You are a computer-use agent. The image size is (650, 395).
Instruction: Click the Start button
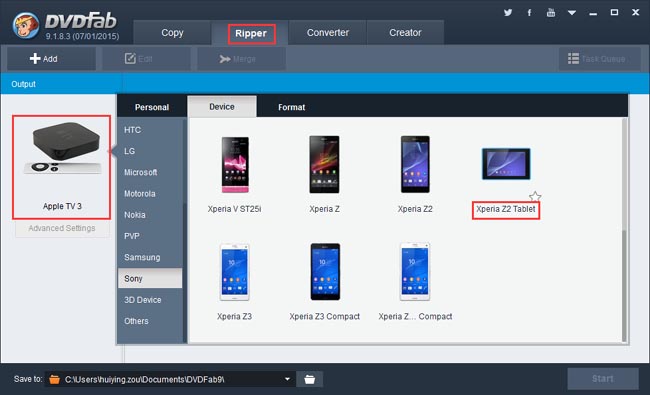point(603,379)
